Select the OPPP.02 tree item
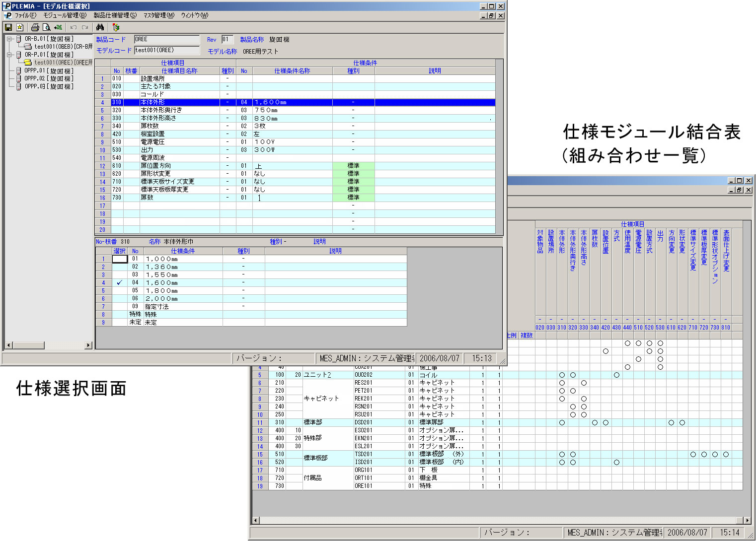 49,78
